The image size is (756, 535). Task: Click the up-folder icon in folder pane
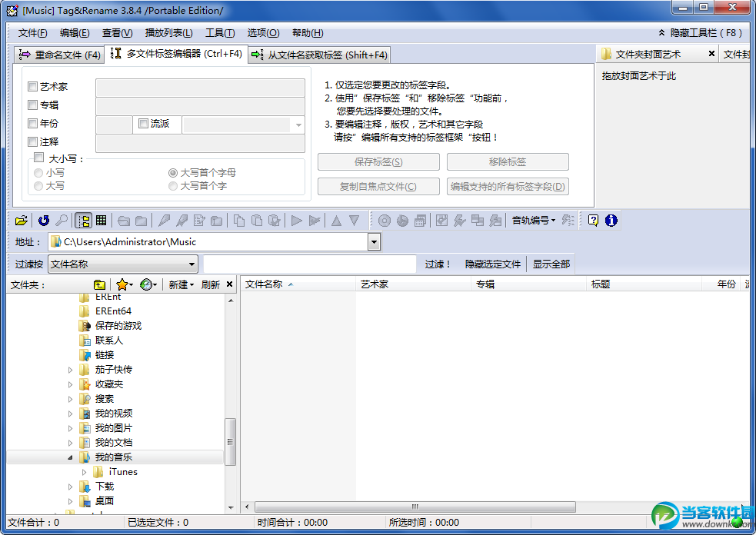(x=99, y=285)
